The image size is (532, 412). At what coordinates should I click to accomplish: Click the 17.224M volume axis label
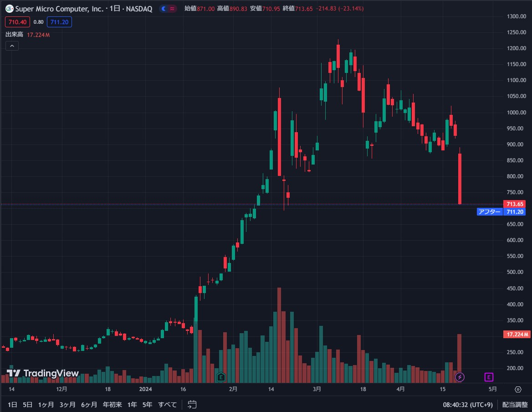coord(517,334)
